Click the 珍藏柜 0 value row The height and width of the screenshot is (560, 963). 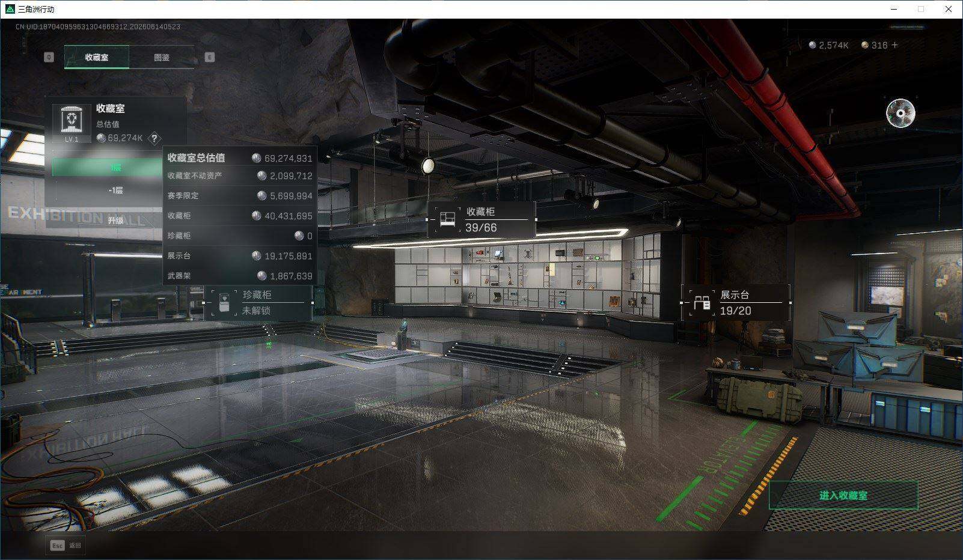point(239,236)
